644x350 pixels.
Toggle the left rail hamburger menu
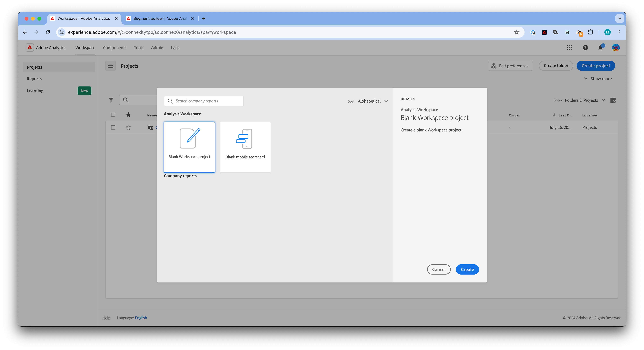click(x=111, y=66)
